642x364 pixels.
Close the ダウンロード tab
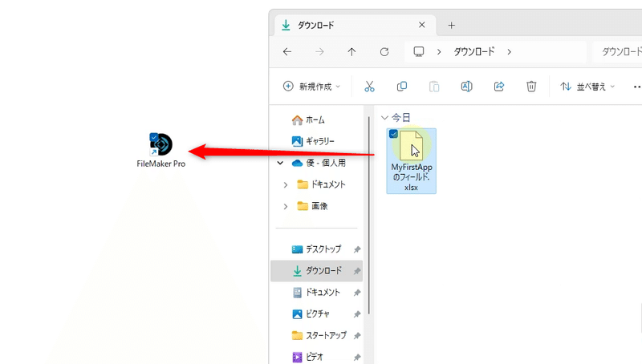point(422,25)
